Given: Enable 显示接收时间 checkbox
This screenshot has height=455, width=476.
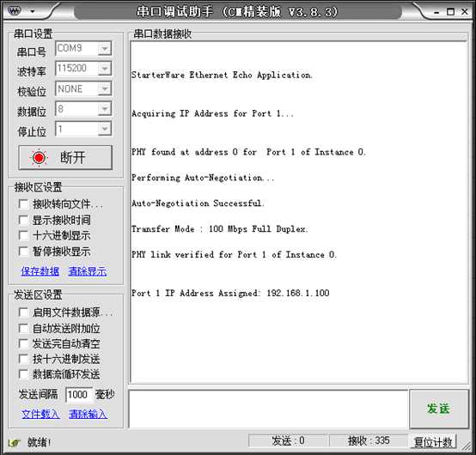Looking at the screenshot, I should 23,220.
